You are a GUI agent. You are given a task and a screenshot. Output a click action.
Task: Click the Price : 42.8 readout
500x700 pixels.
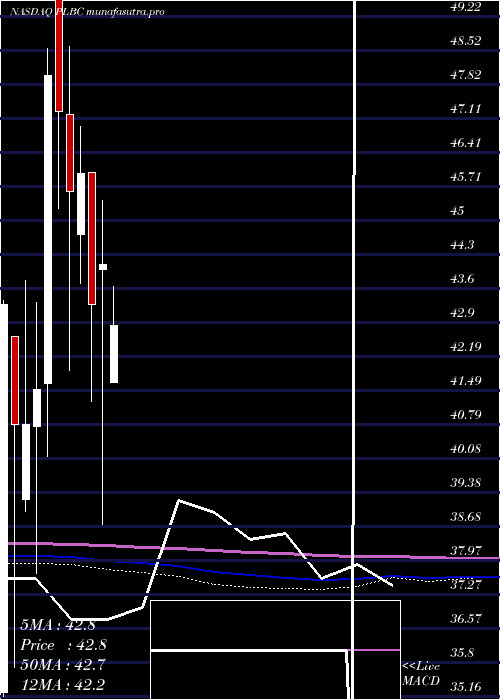click(63, 645)
